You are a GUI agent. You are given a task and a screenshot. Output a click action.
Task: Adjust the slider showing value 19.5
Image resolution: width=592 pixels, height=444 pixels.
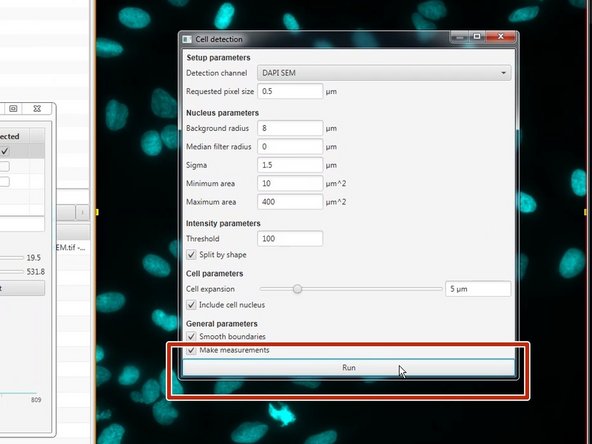tap(12, 258)
